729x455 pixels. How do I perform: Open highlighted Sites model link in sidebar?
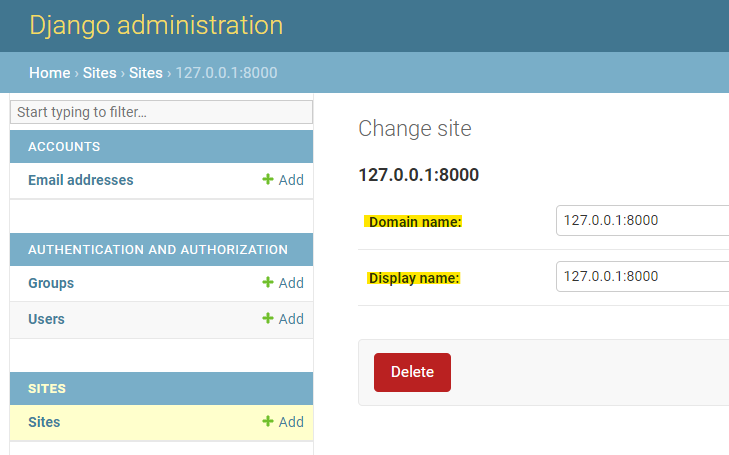click(x=44, y=422)
